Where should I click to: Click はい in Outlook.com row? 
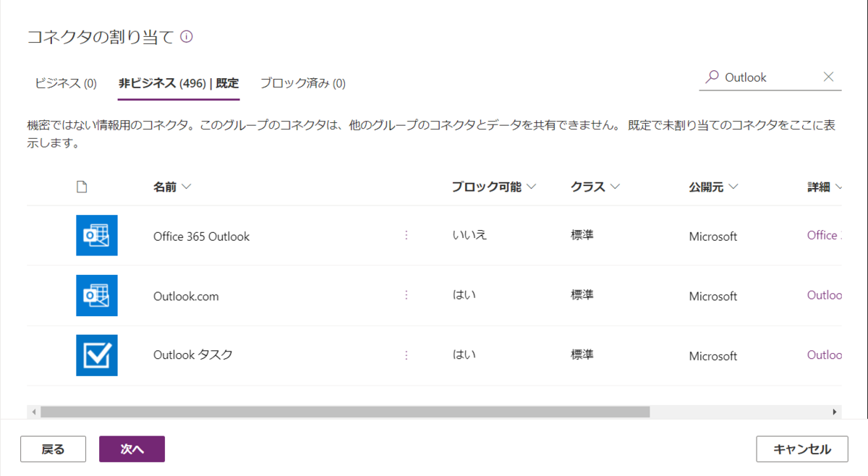(x=464, y=295)
